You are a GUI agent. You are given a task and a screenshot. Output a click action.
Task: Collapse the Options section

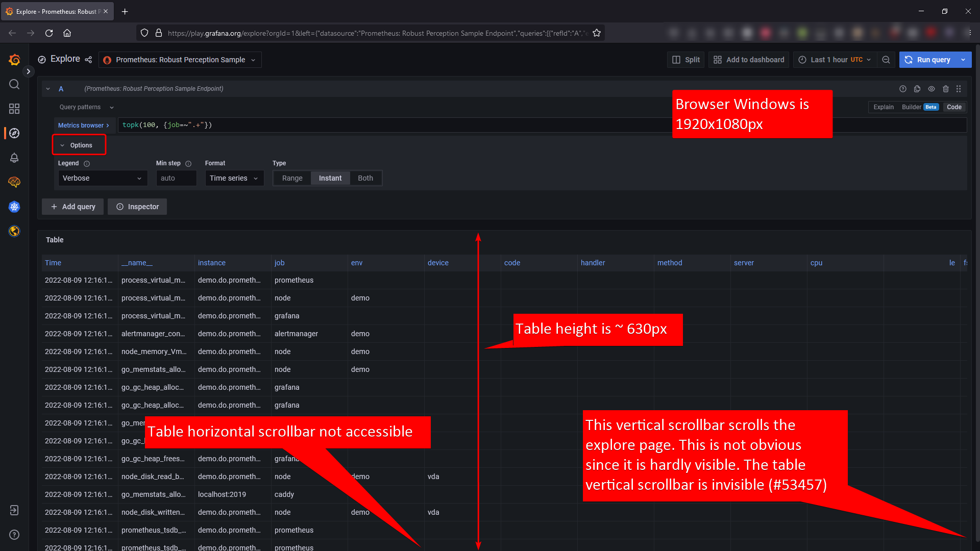click(x=79, y=145)
